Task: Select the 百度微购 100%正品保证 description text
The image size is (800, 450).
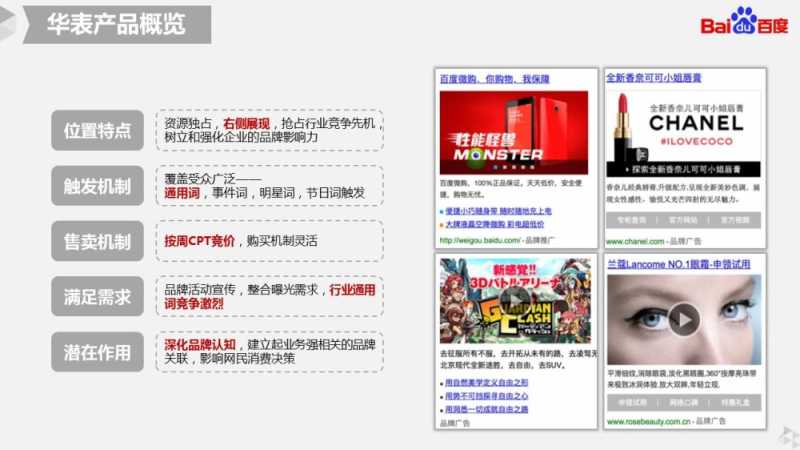Action: 511,188
